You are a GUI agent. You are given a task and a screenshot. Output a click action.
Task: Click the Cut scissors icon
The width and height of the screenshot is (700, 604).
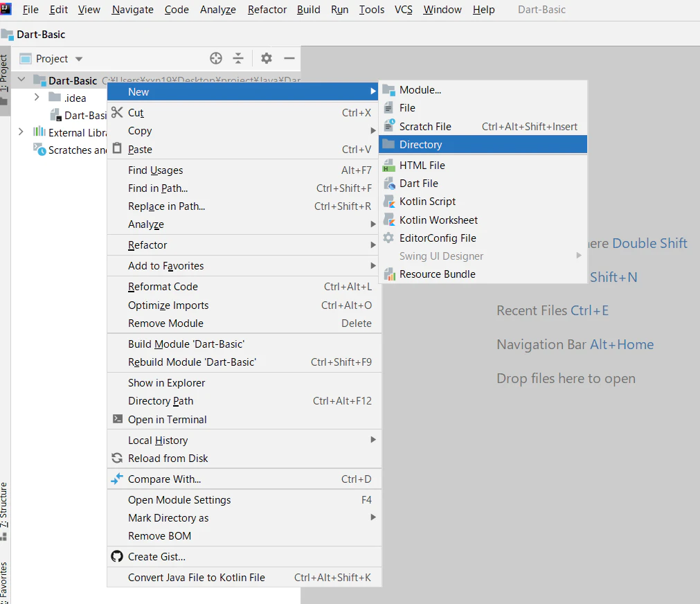point(117,112)
